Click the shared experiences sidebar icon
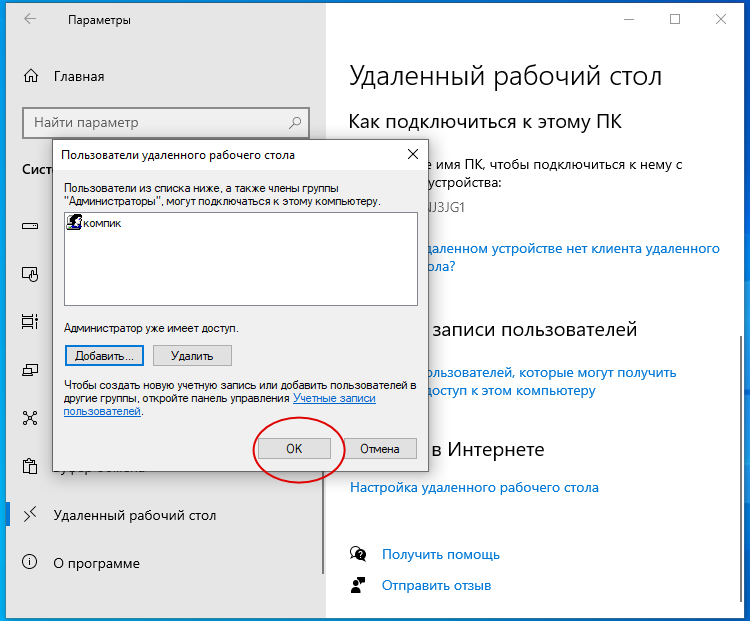The height and width of the screenshot is (621, 750). tap(30, 418)
